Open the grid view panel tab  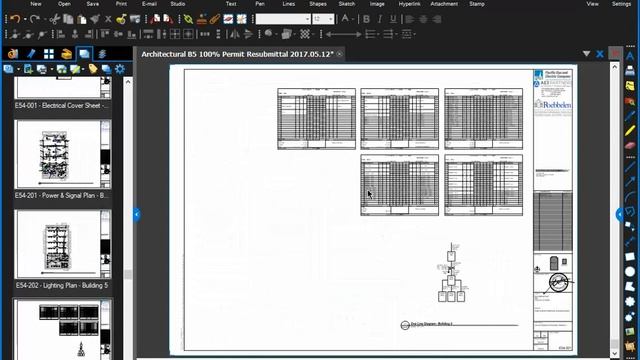pos(49,54)
